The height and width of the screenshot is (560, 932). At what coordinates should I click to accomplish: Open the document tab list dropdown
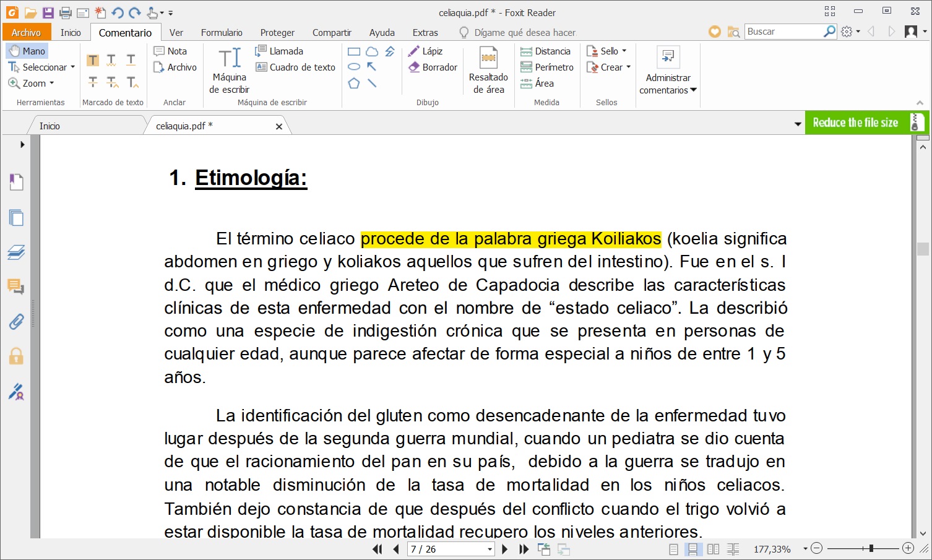coord(798,124)
